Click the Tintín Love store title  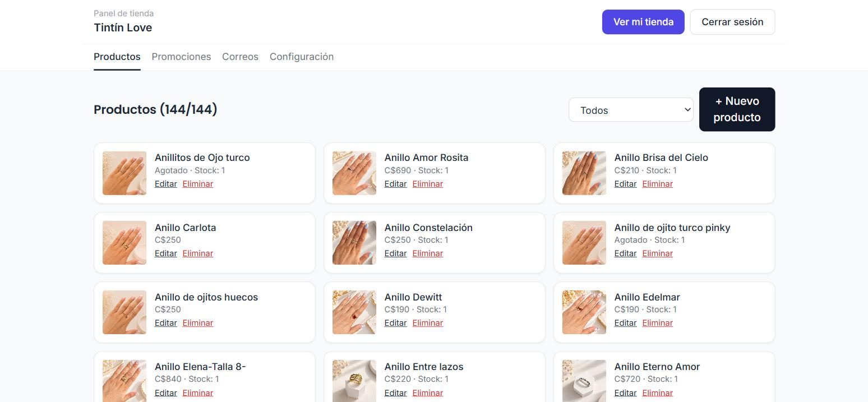123,27
